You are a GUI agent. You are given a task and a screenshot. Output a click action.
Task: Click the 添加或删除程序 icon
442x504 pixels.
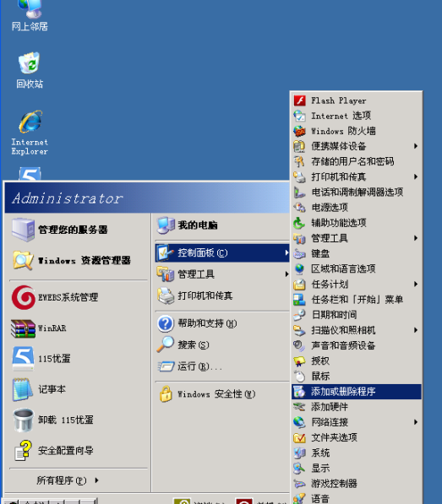pos(299,392)
